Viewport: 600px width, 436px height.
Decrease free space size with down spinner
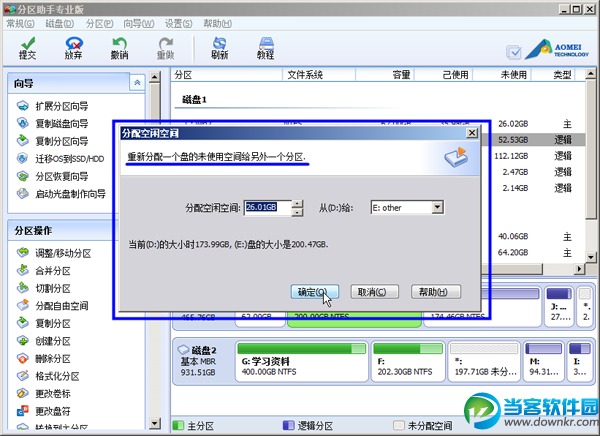[x=297, y=212]
